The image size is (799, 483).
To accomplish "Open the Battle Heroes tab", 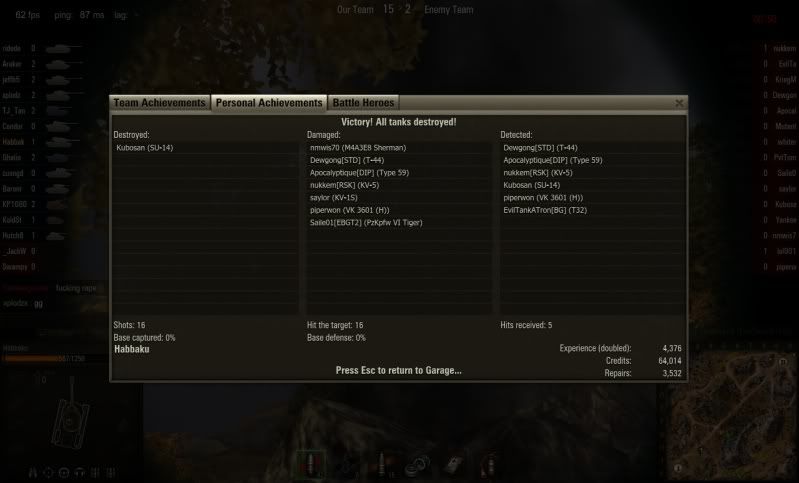I will tap(363, 103).
